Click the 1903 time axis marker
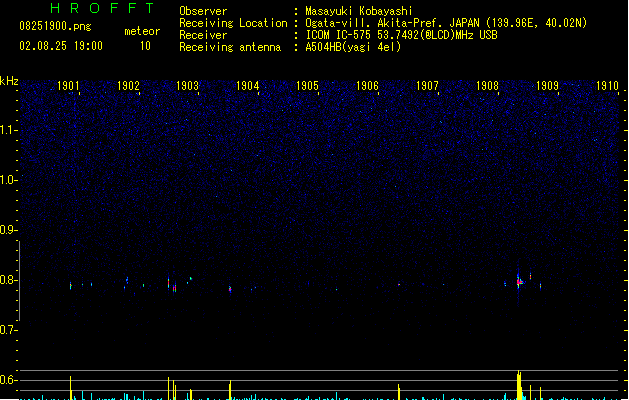The width and height of the screenshot is (629, 400). pyautogui.click(x=188, y=86)
